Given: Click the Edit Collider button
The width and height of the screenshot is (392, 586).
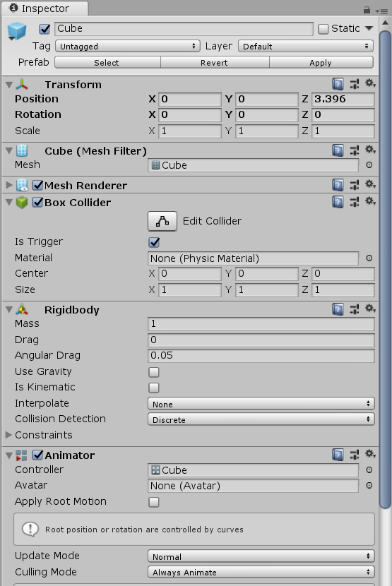Looking at the screenshot, I should 162,221.
